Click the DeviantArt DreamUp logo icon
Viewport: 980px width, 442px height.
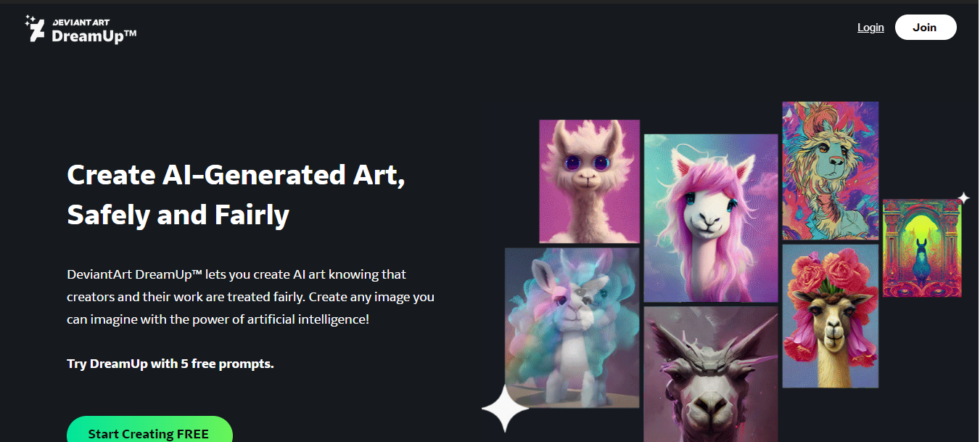coord(35,28)
